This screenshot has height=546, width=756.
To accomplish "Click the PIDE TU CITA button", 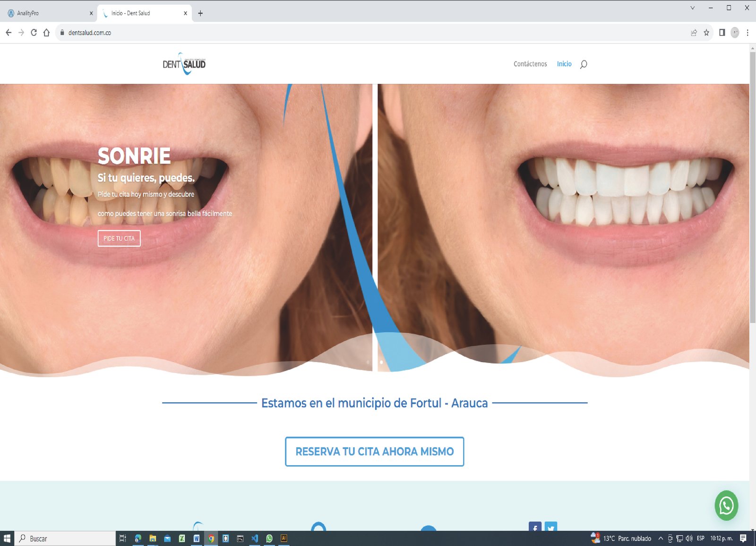I will (119, 238).
